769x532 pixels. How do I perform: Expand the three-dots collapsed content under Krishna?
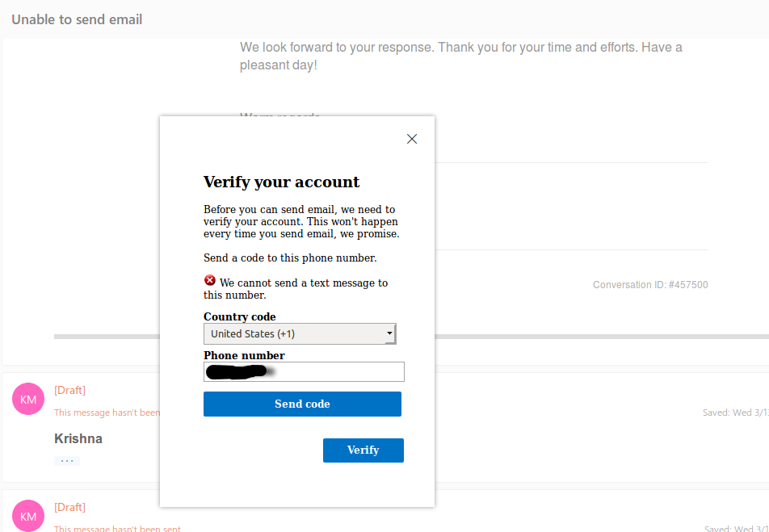tap(67, 461)
